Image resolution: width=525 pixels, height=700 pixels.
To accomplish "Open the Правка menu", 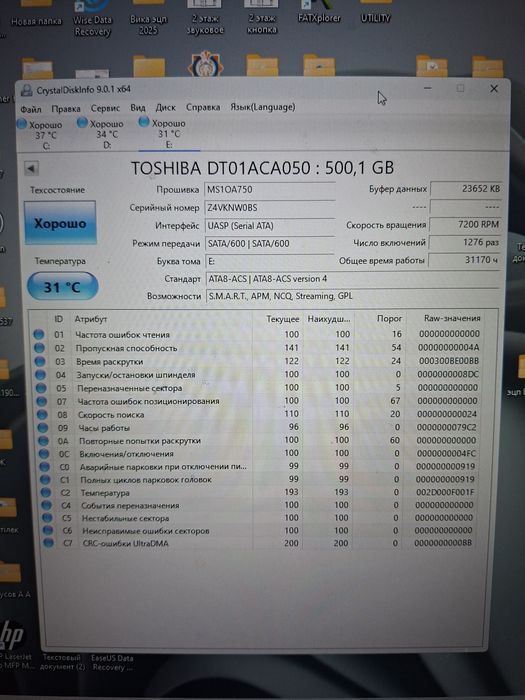I will [x=66, y=108].
